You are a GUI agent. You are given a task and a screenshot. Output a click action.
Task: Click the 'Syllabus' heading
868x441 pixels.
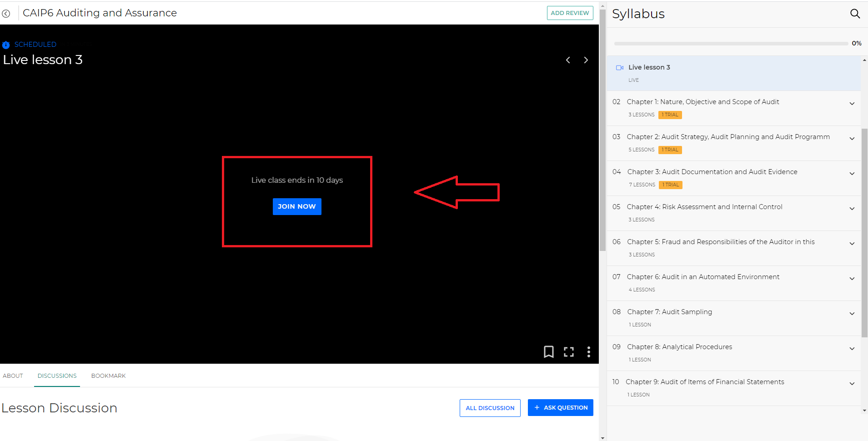[x=638, y=14]
